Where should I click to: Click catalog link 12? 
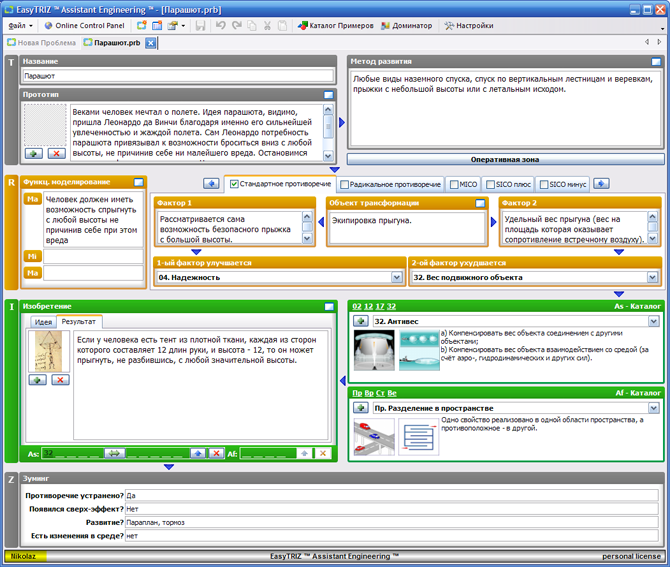click(368, 306)
